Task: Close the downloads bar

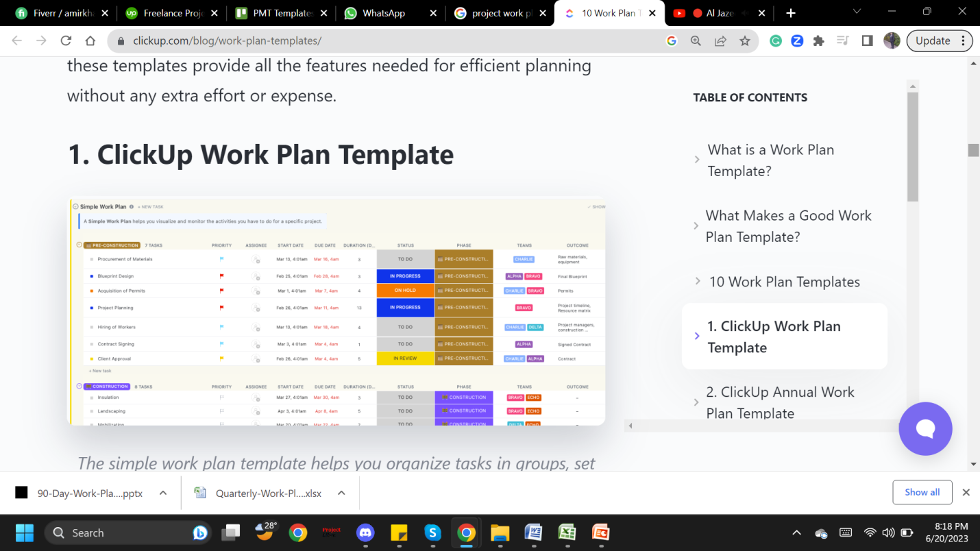Action: pyautogui.click(x=966, y=492)
